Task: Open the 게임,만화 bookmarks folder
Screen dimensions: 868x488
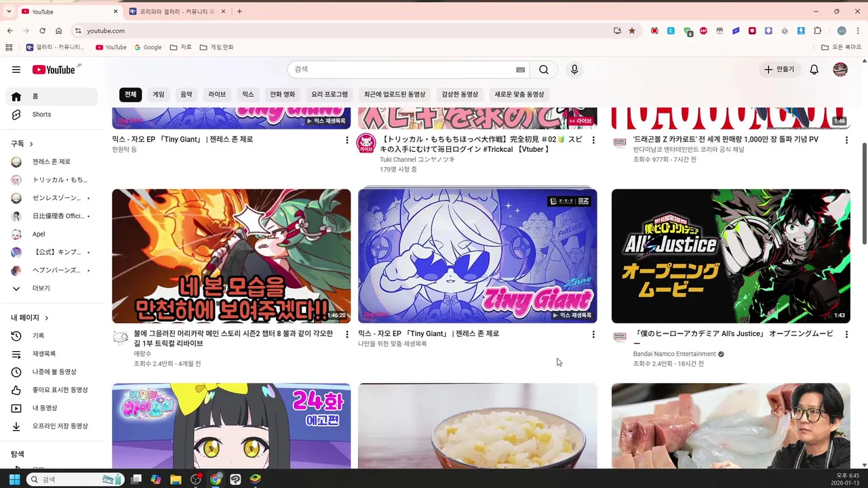Action: click(x=216, y=47)
